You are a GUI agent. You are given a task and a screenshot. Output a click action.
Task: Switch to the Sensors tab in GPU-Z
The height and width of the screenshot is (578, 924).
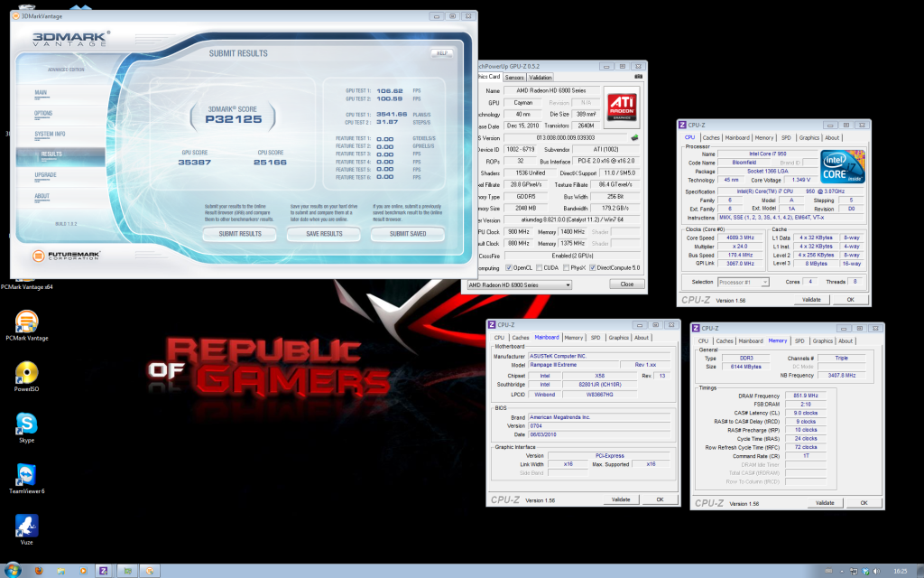514,78
